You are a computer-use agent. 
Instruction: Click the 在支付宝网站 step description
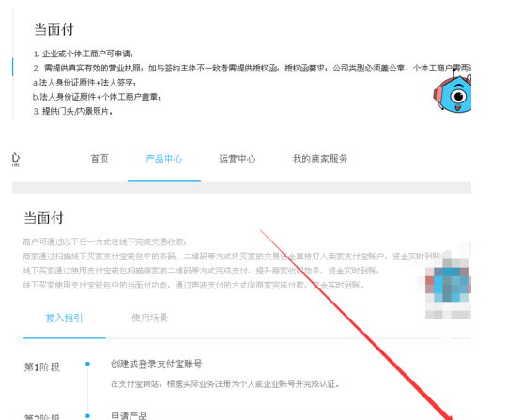(x=224, y=384)
